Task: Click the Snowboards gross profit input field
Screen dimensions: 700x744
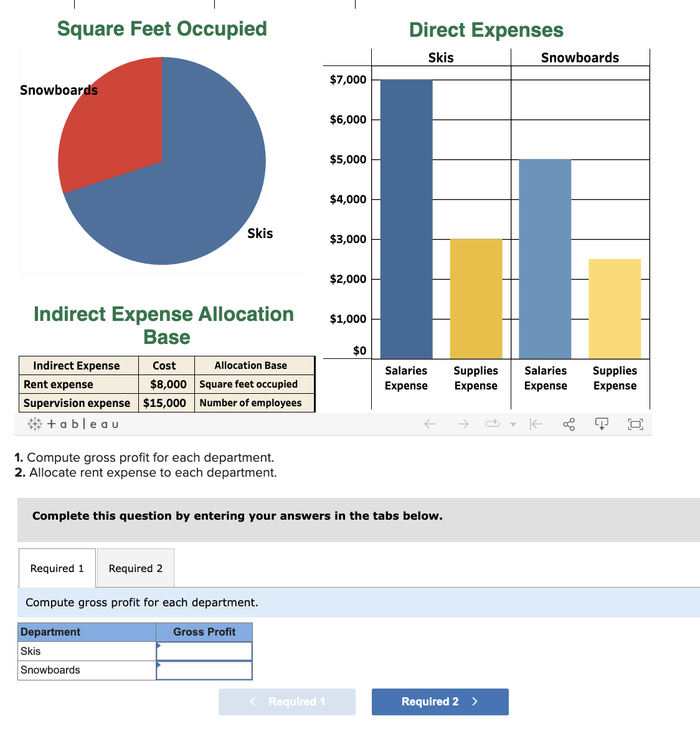Action: 204,670
